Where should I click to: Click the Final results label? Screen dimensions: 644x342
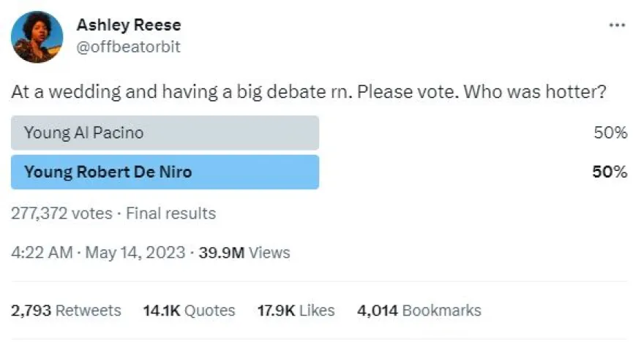tap(171, 213)
